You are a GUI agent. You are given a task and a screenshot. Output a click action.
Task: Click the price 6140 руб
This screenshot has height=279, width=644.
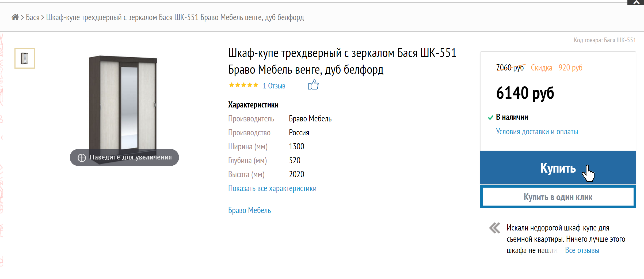tap(525, 93)
